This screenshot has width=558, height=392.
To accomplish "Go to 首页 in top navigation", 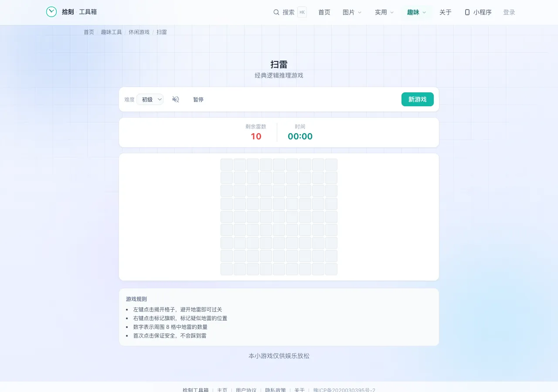I will (324, 12).
